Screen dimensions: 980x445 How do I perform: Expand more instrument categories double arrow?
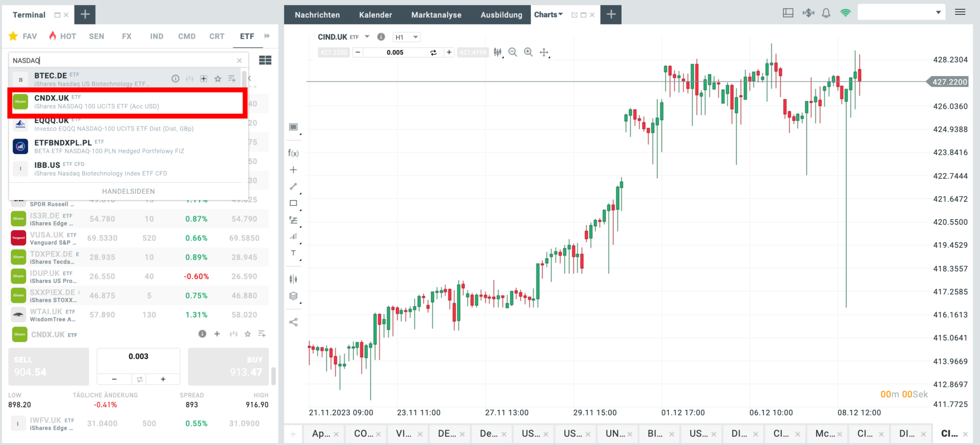click(x=267, y=36)
